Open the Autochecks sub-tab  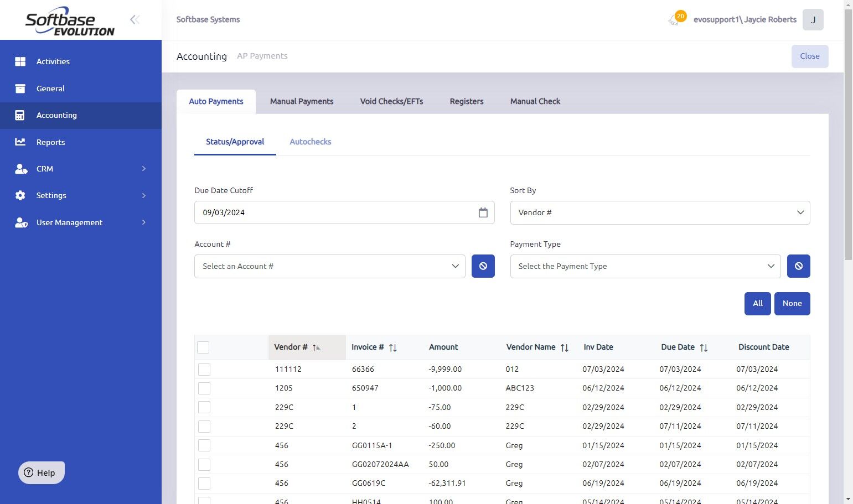click(x=310, y=142)
